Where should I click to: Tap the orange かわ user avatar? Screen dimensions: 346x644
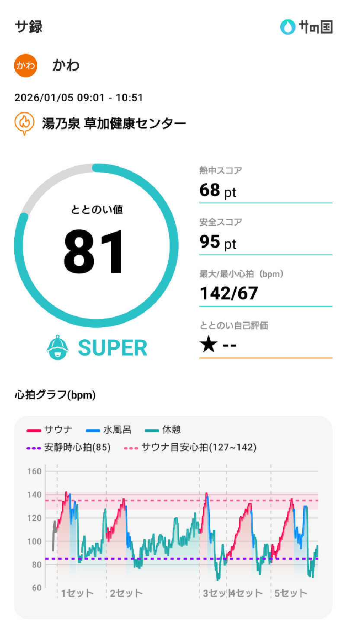[x=26, y=65]
